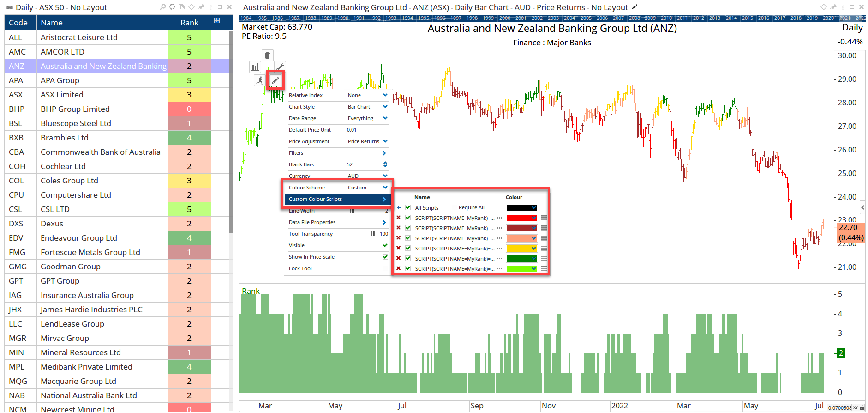Open the editor ellipsis for the dark green script
This screenshot has width=868, height=413.
(499, 258)
